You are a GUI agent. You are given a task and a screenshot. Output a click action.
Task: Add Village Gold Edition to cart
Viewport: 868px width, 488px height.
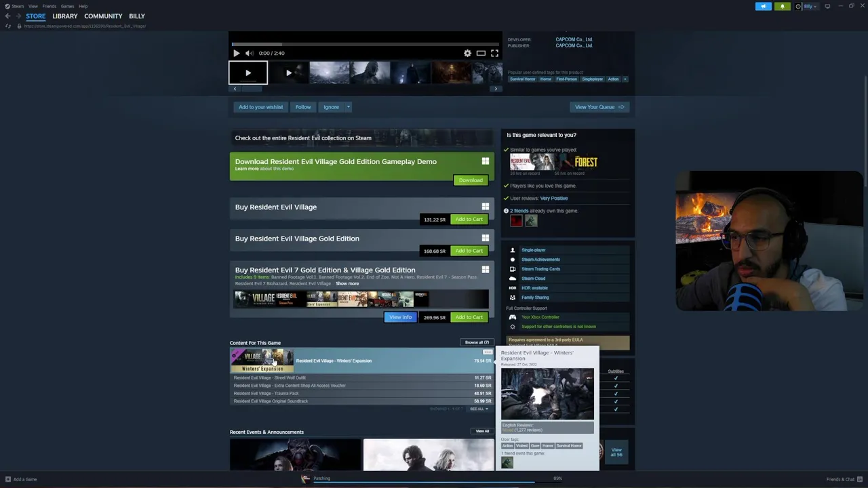click(469, 251)
